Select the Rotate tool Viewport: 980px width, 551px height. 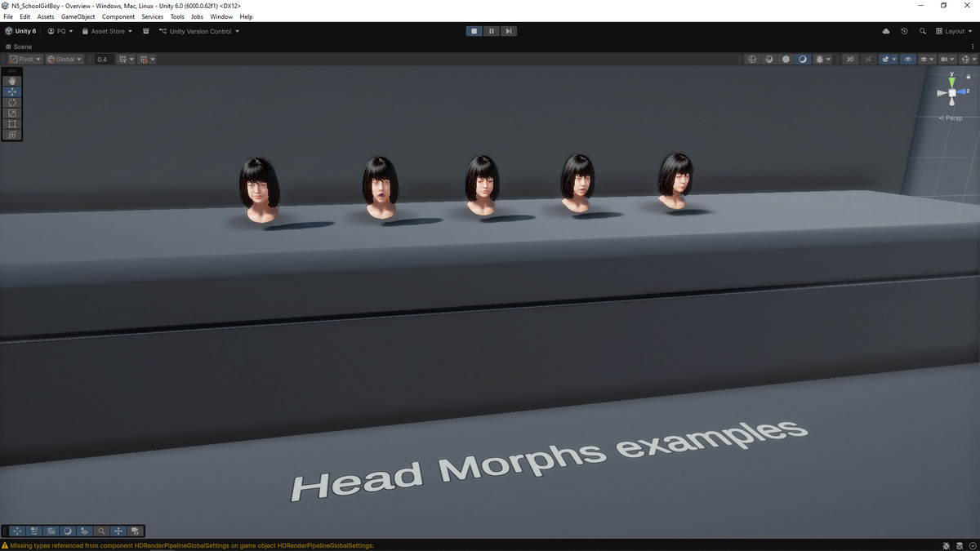(x=12, y=102)
